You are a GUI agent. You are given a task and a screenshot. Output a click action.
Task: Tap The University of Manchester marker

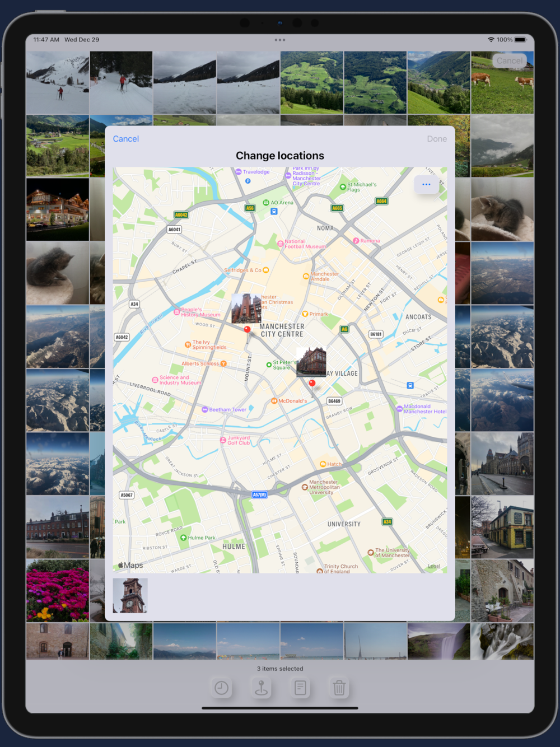click(x=371, y=552)
